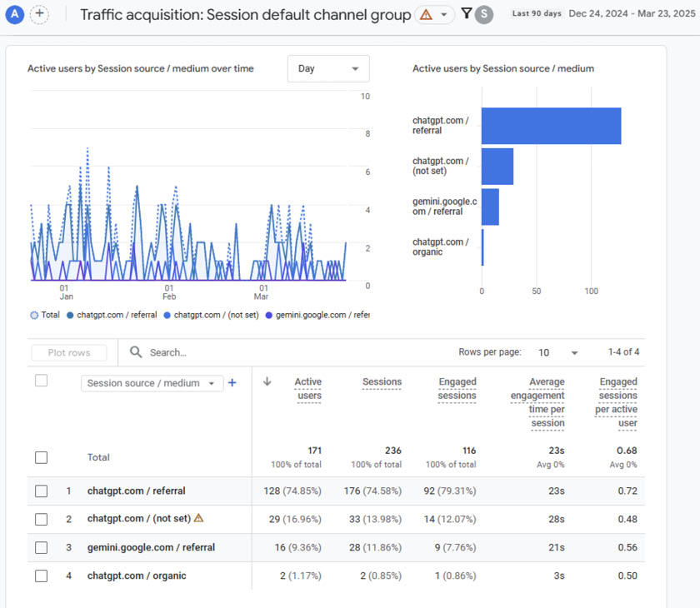Click the blue A account avatar
Image resolution: width=700 pixels, height=608 pixels.
14,14
